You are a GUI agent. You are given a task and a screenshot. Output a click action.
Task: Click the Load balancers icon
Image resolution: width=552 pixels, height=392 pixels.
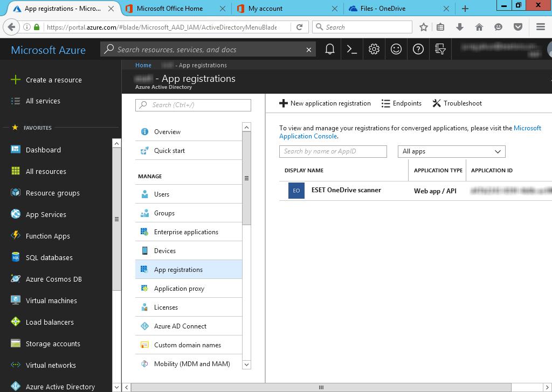tap(16, 321)
